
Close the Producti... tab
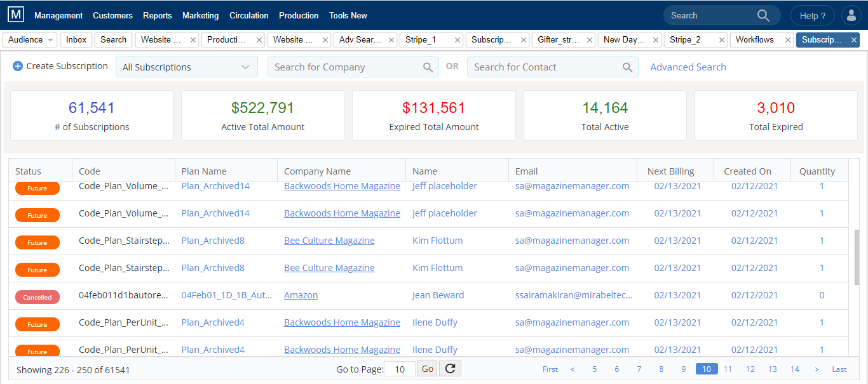[x=259, y=40]
